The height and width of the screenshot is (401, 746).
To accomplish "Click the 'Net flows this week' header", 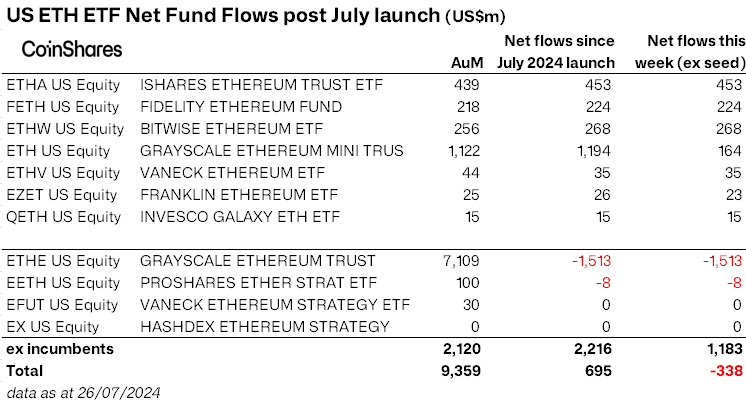I will coord(690,52).
